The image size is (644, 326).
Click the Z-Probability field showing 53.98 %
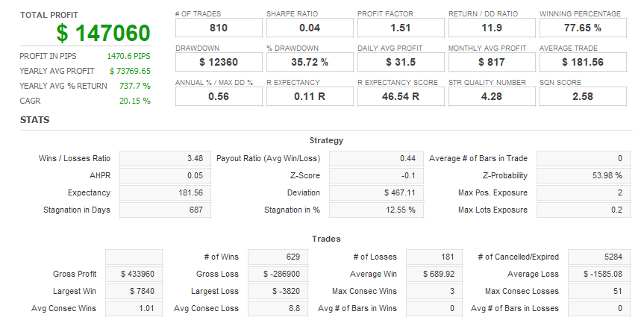point(584,176)
